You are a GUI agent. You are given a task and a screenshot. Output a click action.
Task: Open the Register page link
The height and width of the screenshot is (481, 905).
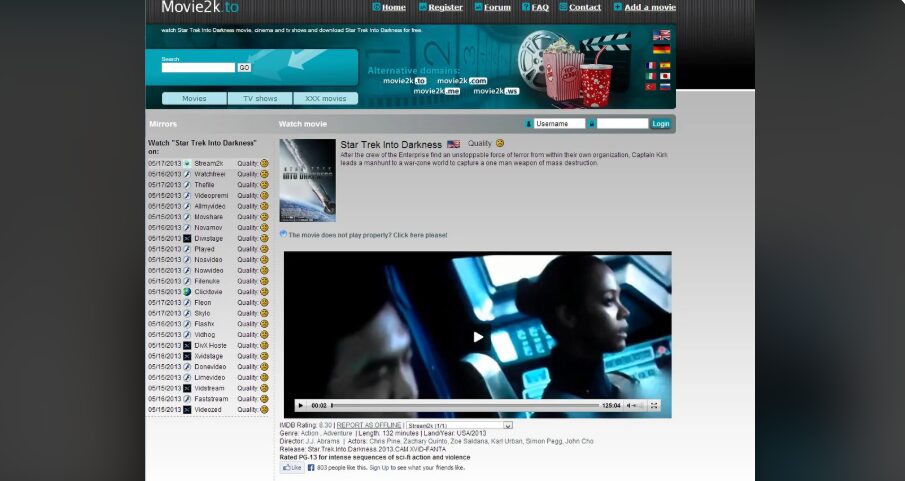(445, 8)
